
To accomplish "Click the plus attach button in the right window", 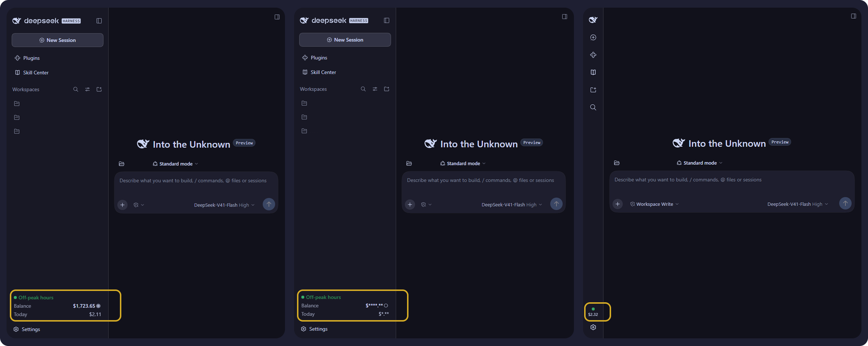I will point(618,204).
